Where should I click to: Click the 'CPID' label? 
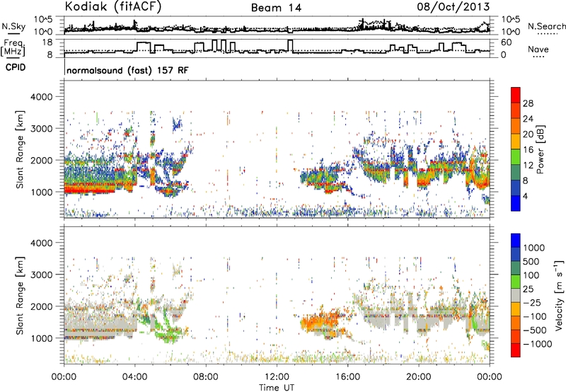click(x=16, y=67)
